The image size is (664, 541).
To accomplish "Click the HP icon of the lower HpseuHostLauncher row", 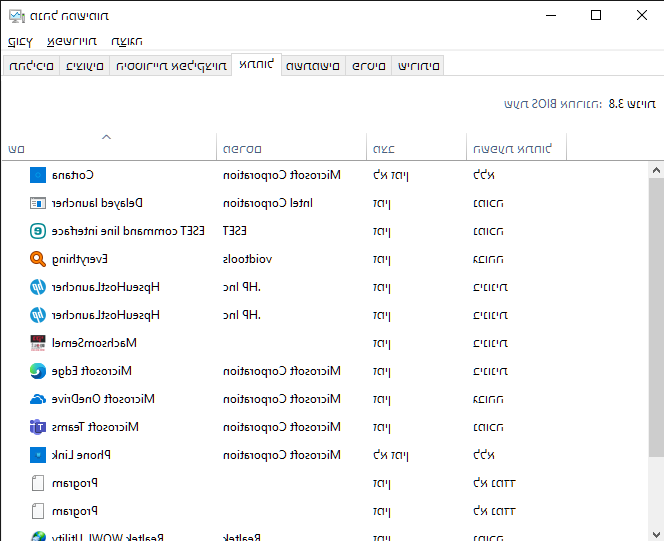I will pyautogui.click(x=38, y=315).
